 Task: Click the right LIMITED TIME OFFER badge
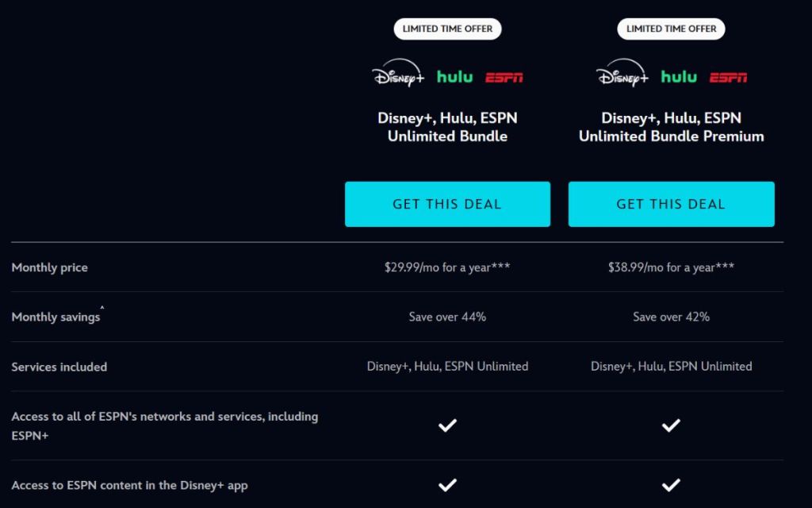pyautogui.click(x=671, y=29)
